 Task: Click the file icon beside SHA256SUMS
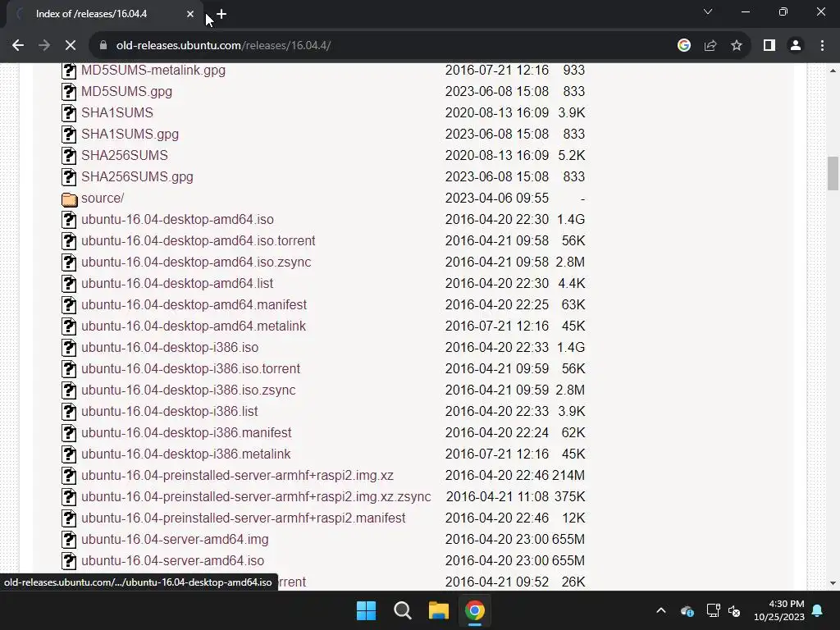point(69,155)
